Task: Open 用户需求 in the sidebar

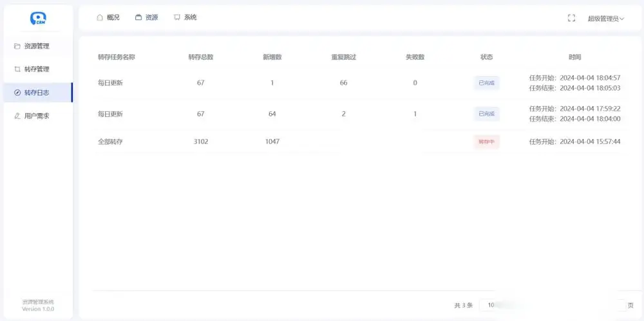Action: click(38, 116)
